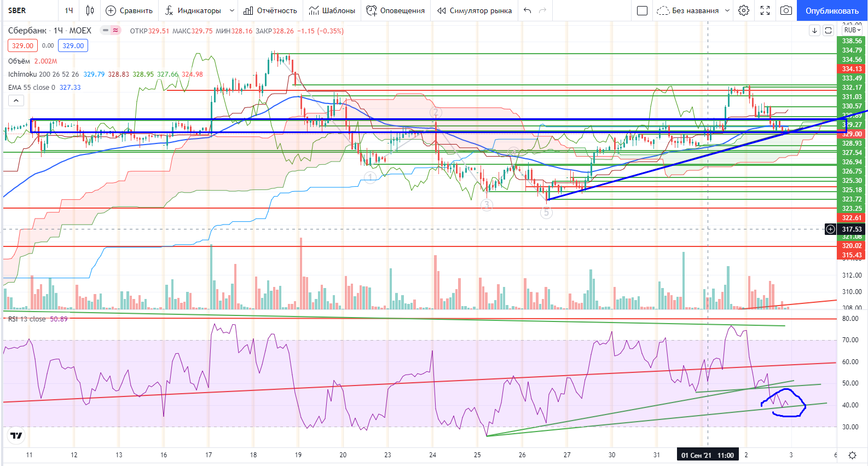Open the RUB currency dropdown
868x466 pixels.
tap(852, 30)
